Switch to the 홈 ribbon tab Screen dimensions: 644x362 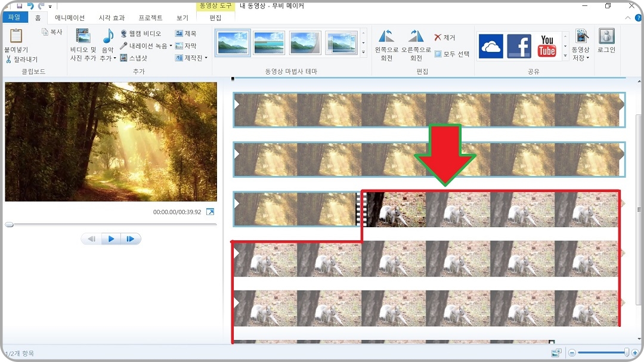click(x=38, y=18)
